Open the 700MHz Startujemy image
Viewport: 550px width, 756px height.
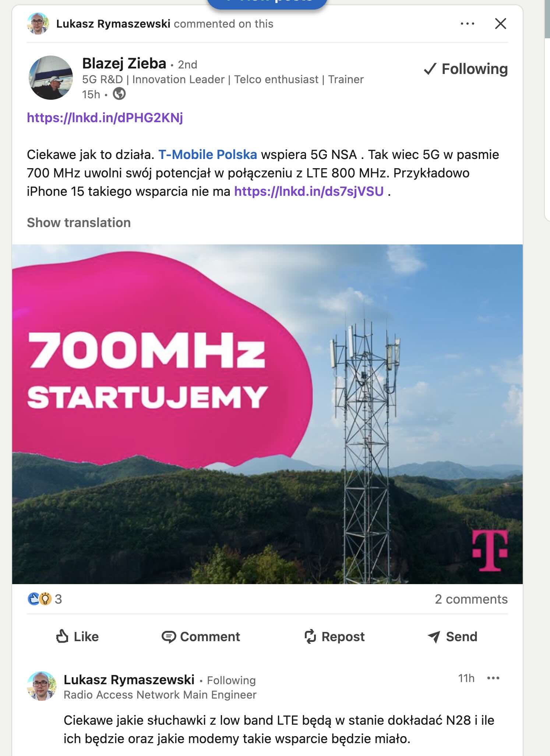(267, 414)
